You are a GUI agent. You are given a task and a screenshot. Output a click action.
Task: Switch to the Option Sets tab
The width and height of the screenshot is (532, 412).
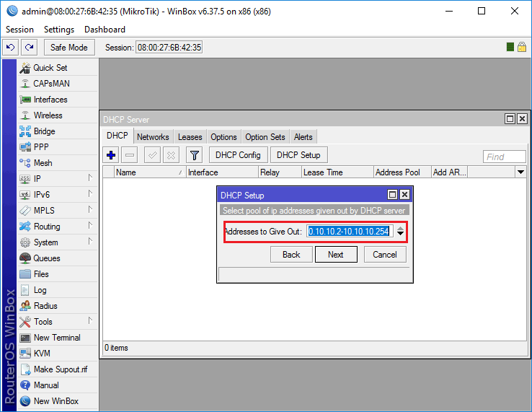click(265, 137)
